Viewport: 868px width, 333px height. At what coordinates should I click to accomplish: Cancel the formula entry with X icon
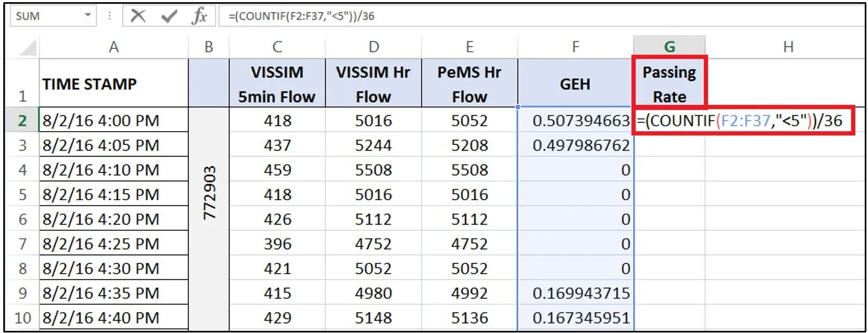(138, 16)
